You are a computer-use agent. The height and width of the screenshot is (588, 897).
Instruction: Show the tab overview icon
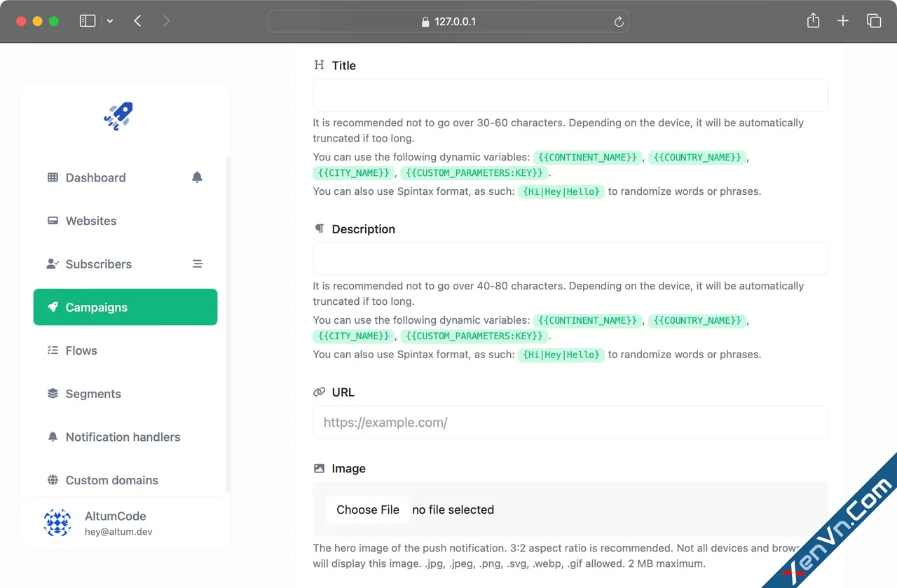pos(874,21)
